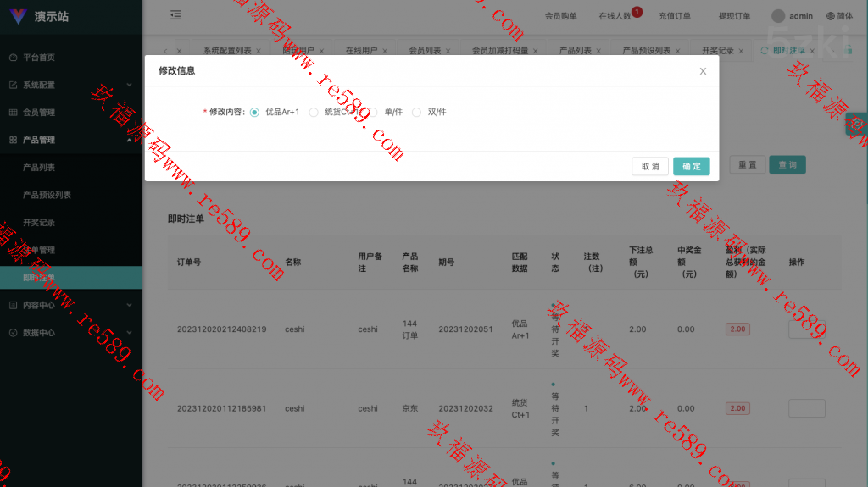Screen dimensions: 868x487
Task: Choose the 双/件 radio option
Action: pos(416,112)
